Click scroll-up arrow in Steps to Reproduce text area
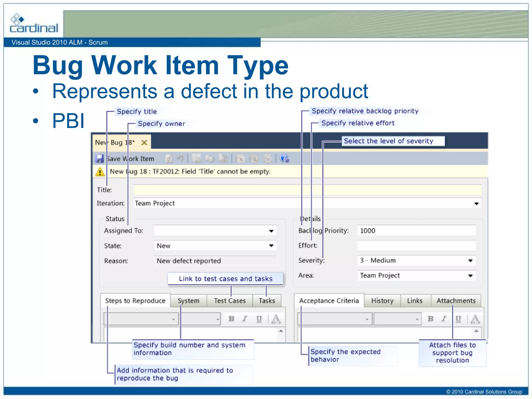 tap(281, 331)
